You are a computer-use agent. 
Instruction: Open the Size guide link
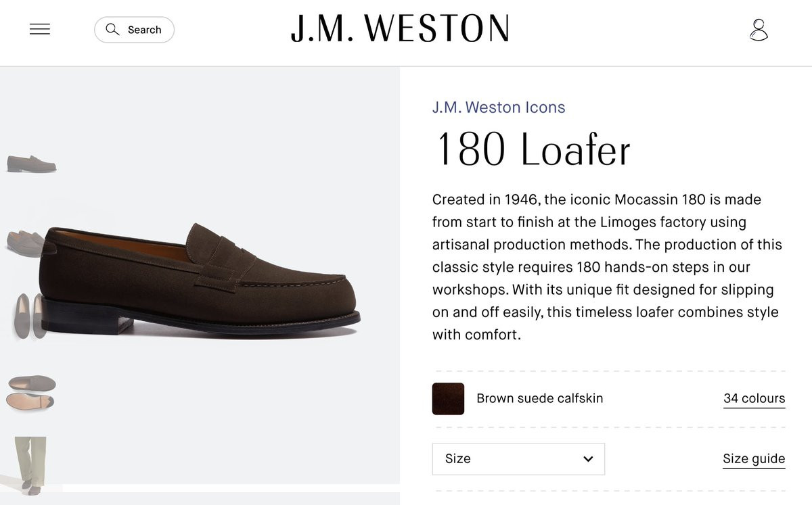click(x=754, y=459)
